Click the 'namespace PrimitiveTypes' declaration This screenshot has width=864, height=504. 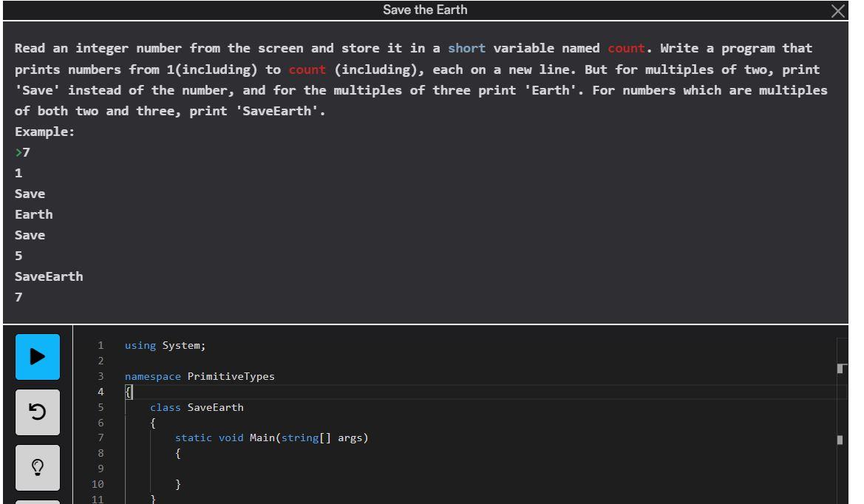click(x=200, y=375)
